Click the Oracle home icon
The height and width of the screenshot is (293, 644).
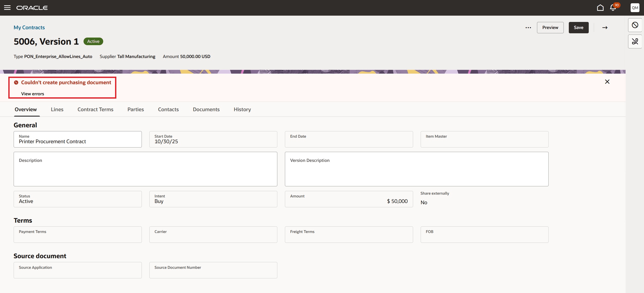pyautogui.click(x=600, y=8)
